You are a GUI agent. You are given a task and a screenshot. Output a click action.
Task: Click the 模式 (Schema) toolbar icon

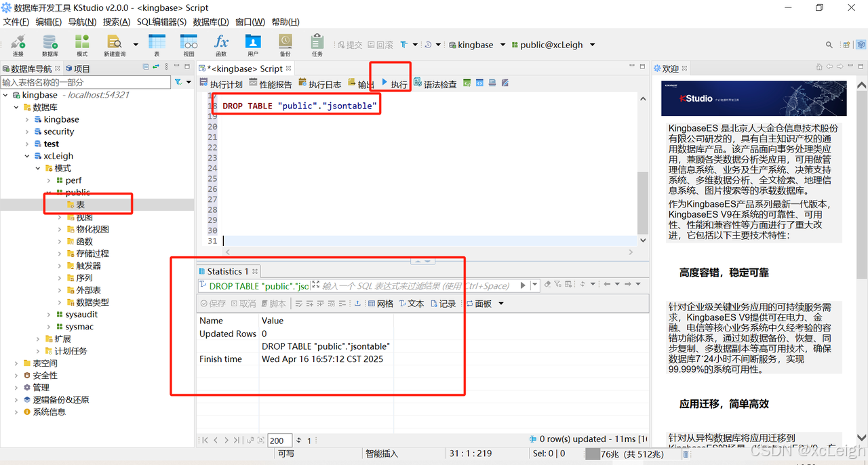coord(82,45)
